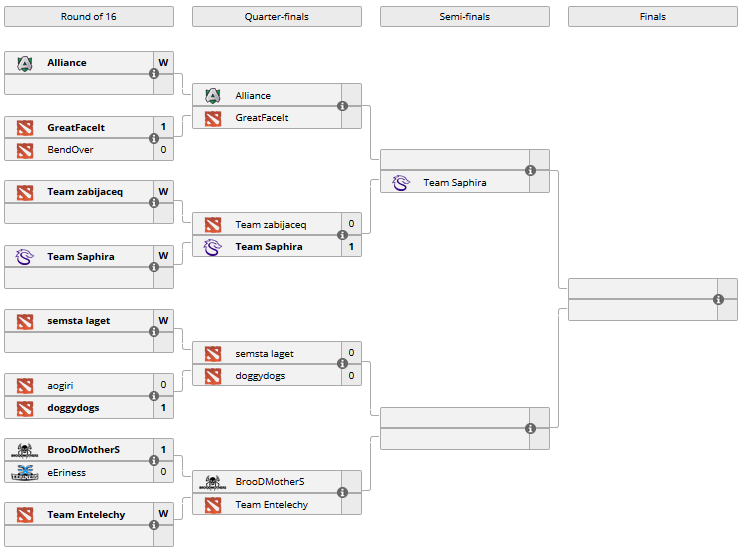Open info for Team zabijaceq vs Team Saphira quarter-final

pyautogui.click(x=342, y=236)
